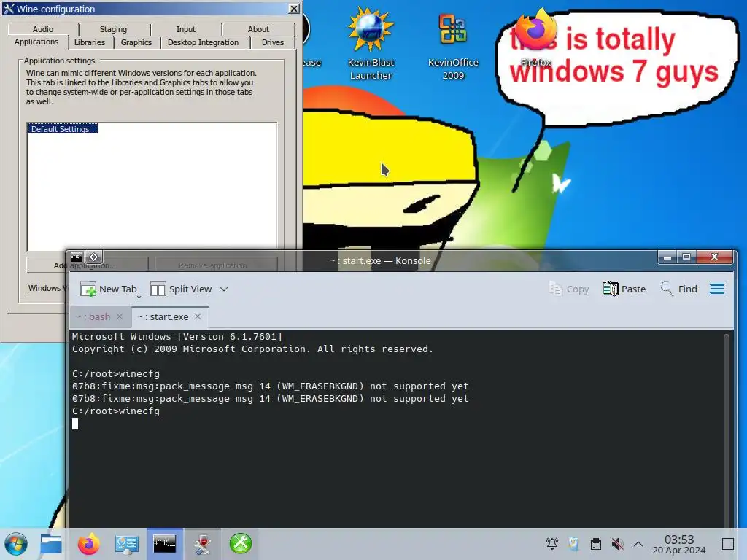Click the Copy button in Konsole toolbar
Viewport: 747px width, 560px height.
(x=569, y=289)
